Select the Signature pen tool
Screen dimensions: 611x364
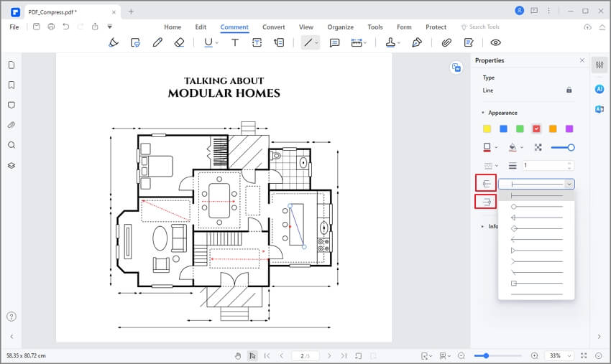pos(416,42)
